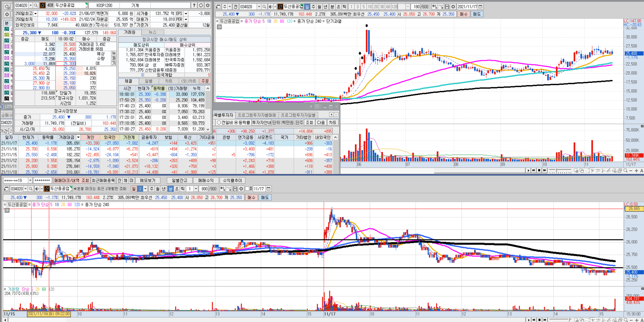Select the 전일비 radio button

[x=219, y=123]
